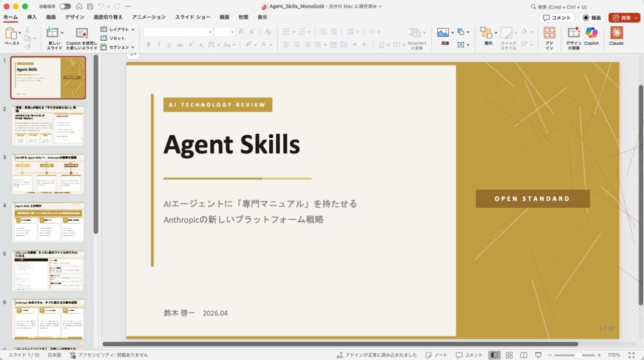
Task: Click the zoom slider in status bar
Action: click(574, 355)
